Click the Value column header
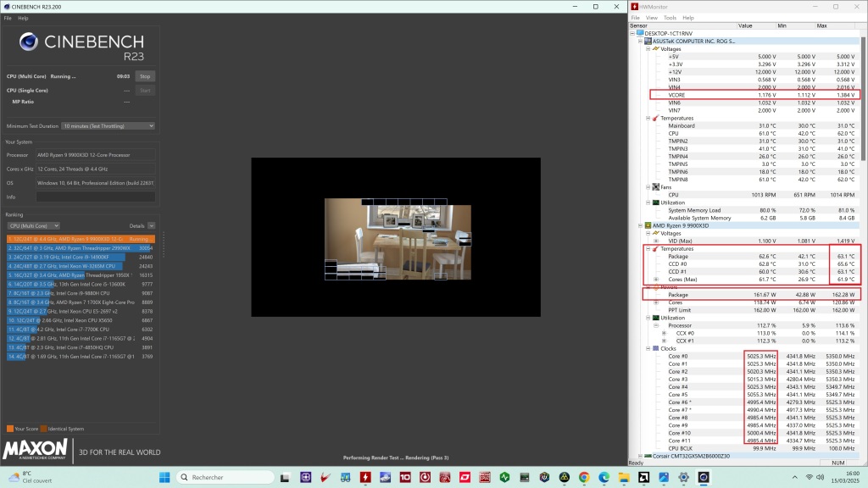868x488 pixels. [757, 25]
